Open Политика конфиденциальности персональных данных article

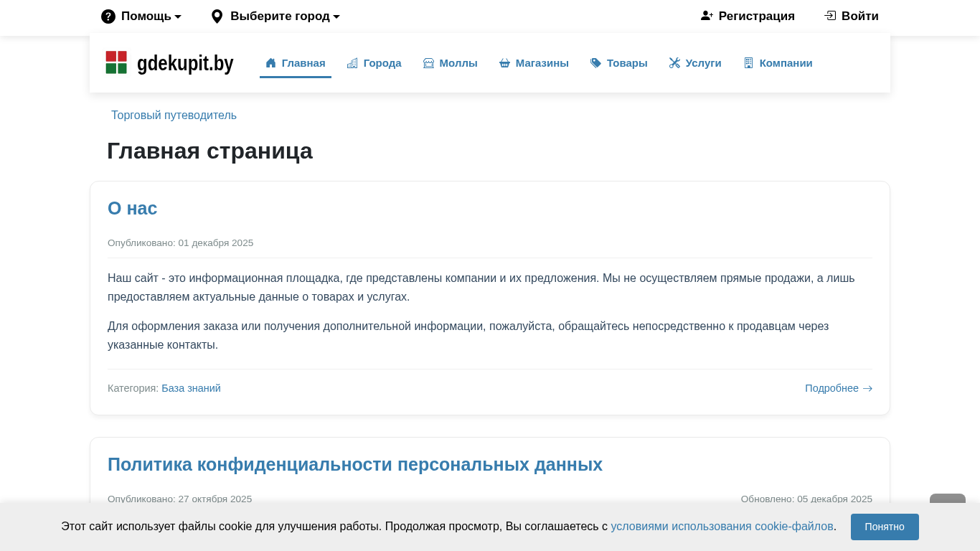[355, 464]
